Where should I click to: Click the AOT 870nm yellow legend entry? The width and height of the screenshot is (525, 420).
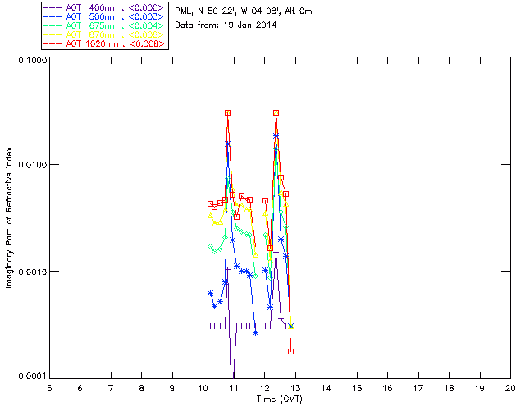click(104, 34)
